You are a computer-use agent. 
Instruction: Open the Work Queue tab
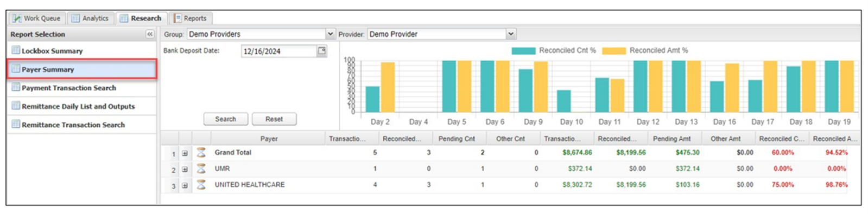pos(37,18)
